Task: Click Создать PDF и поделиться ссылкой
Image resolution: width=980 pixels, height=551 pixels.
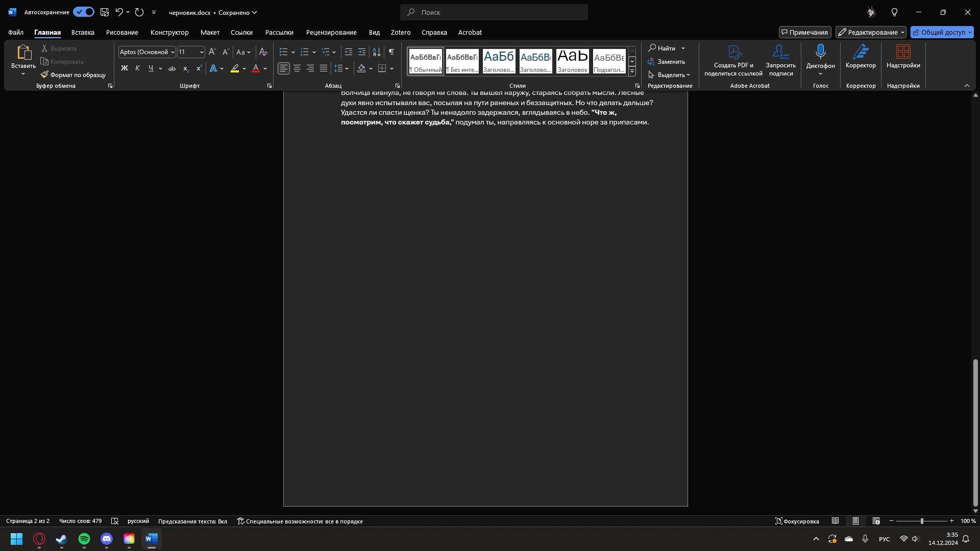Action: tap(733, 60)
